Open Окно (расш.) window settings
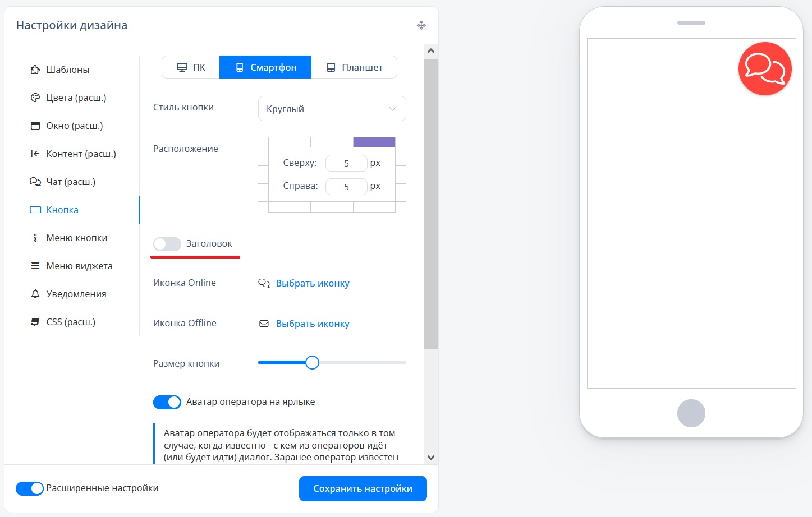Screen dimensions: 812x517 74,126
